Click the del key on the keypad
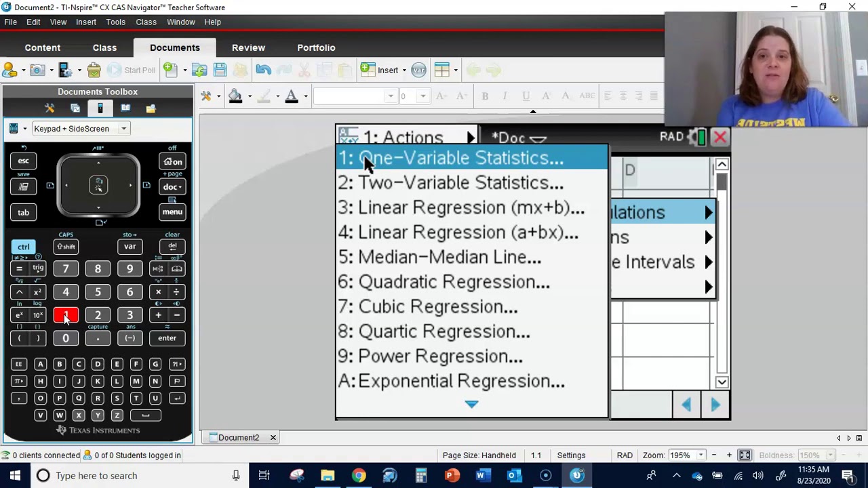 (x=172, y=247)
